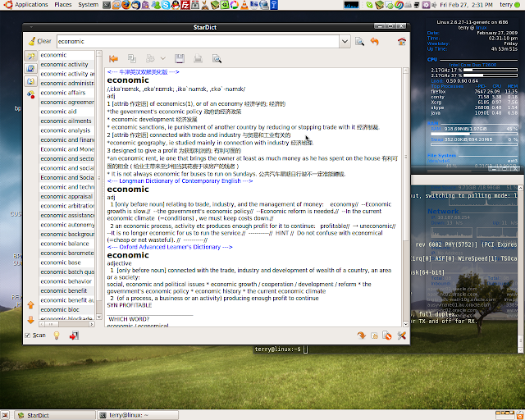525x420 pixels.
Task: Click the orange up arrow in sidebar
Action: (31, 305)
